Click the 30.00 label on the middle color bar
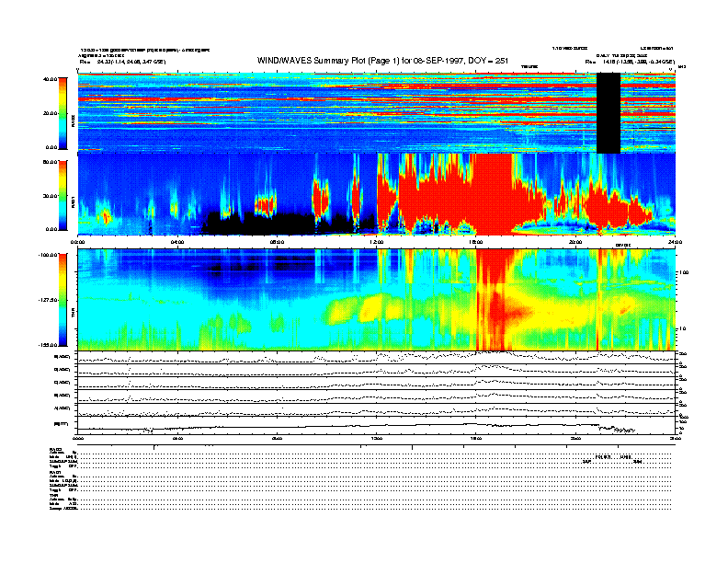Viewport: 728px width, 563px height. pos(50,196)
